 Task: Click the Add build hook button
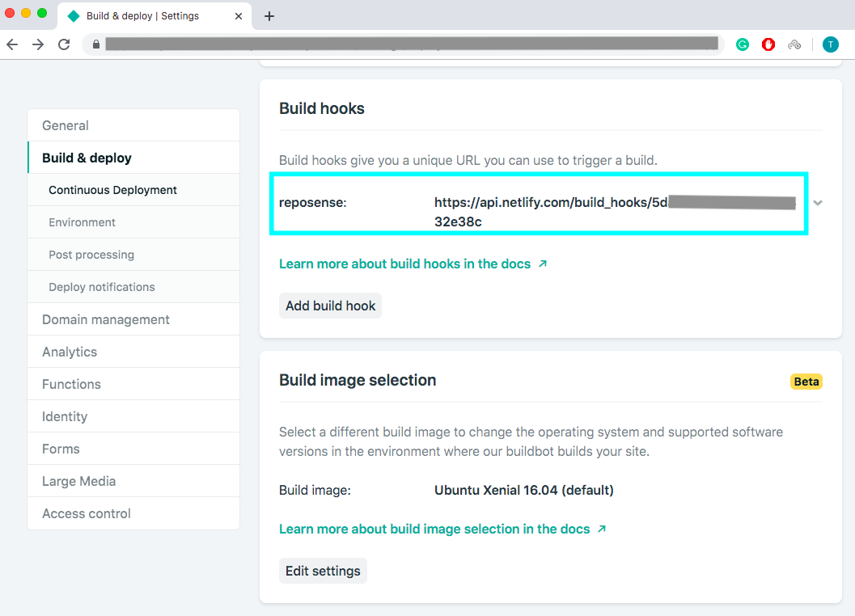click(330, 306)
